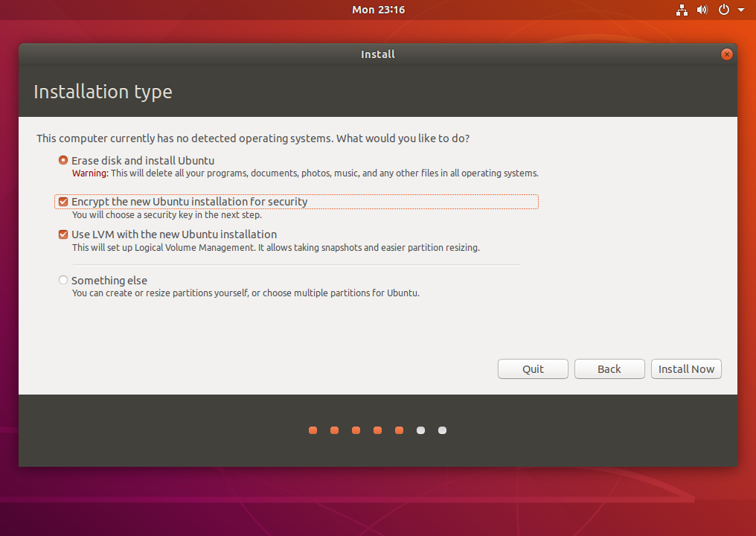Click the last orange progress dot
The width and height of the screenshot is (756, 536).
tap(400, 430)
